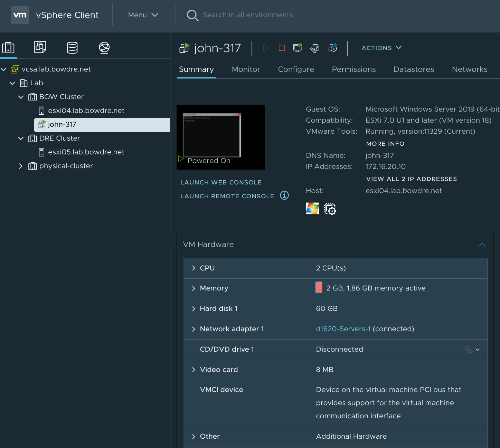
Task: Open the CD/DVD drive options chevron
Action: click(478, 350)
